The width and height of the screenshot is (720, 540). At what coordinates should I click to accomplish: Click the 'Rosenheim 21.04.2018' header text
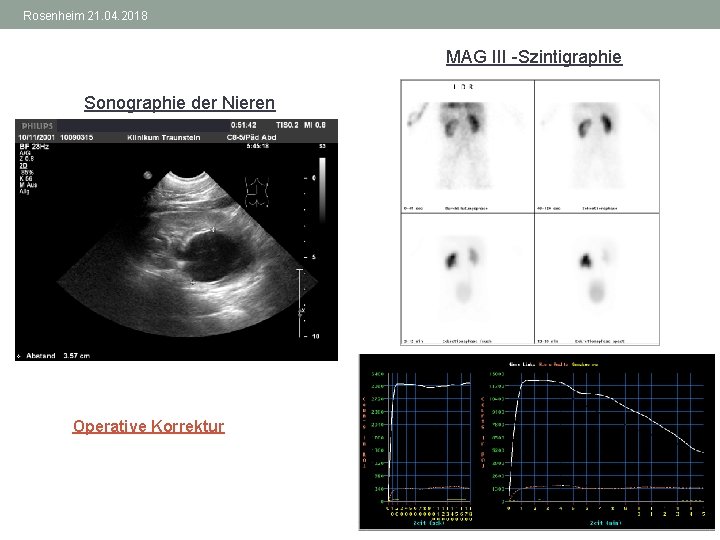point(85,16)
